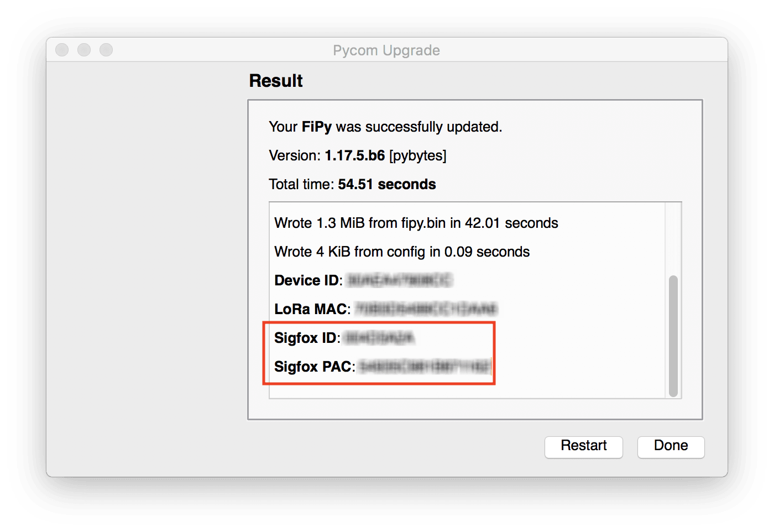The width and height of the screenshot is (774, 532).
Task: Minimize the Pycom Upgrade window
Action: [x=84, y=50]
